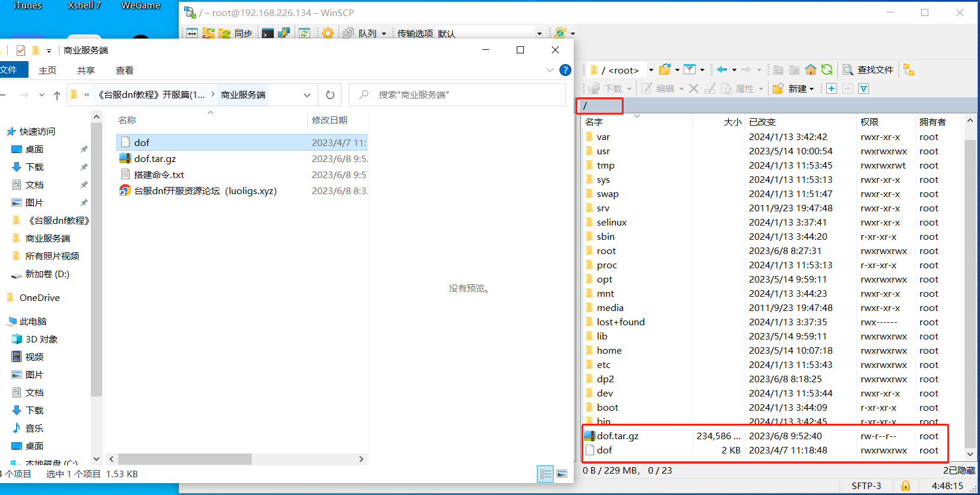Click the two-arrow synchronize icon in WinSCP
The image size is (980, 495).
[x=208, y=33]
